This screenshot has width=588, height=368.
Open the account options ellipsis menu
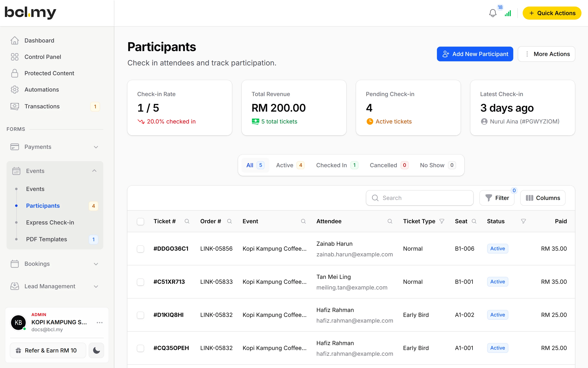[x=100, y=322]
